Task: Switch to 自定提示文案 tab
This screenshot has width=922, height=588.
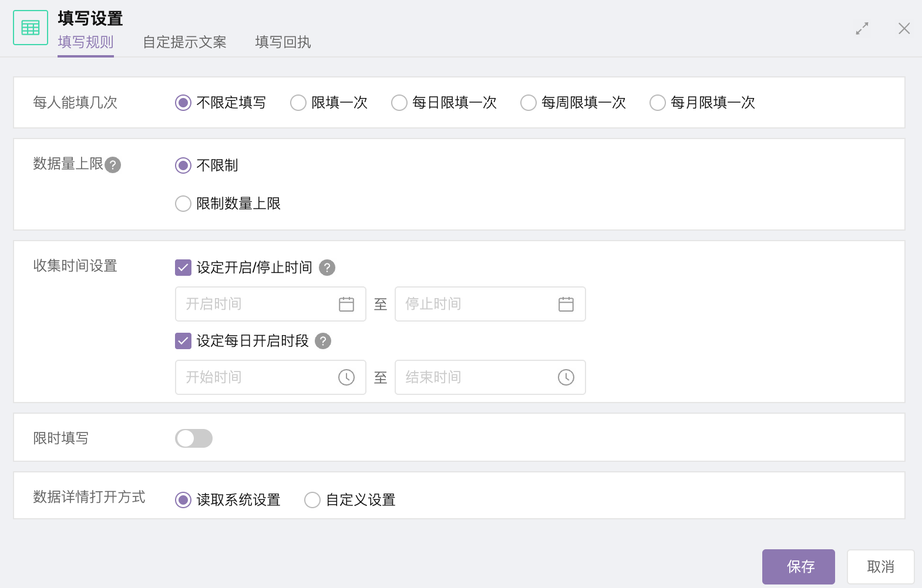Action: 185,42
